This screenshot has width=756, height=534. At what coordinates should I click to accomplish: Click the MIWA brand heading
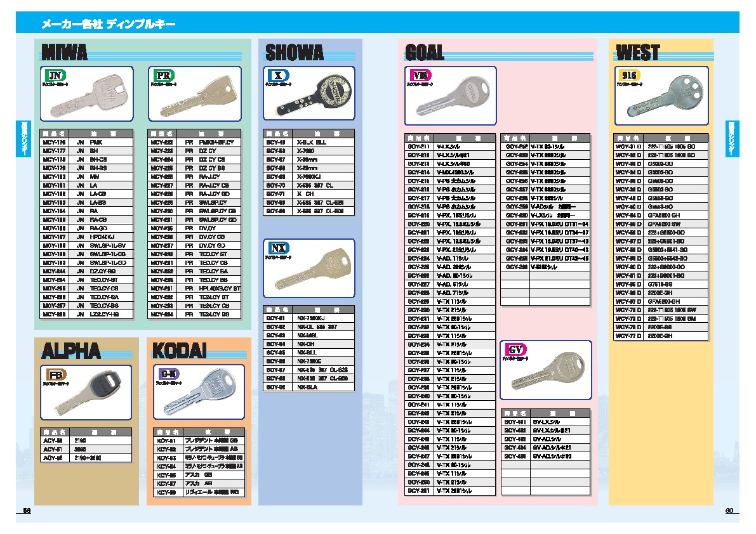[64, 53]
